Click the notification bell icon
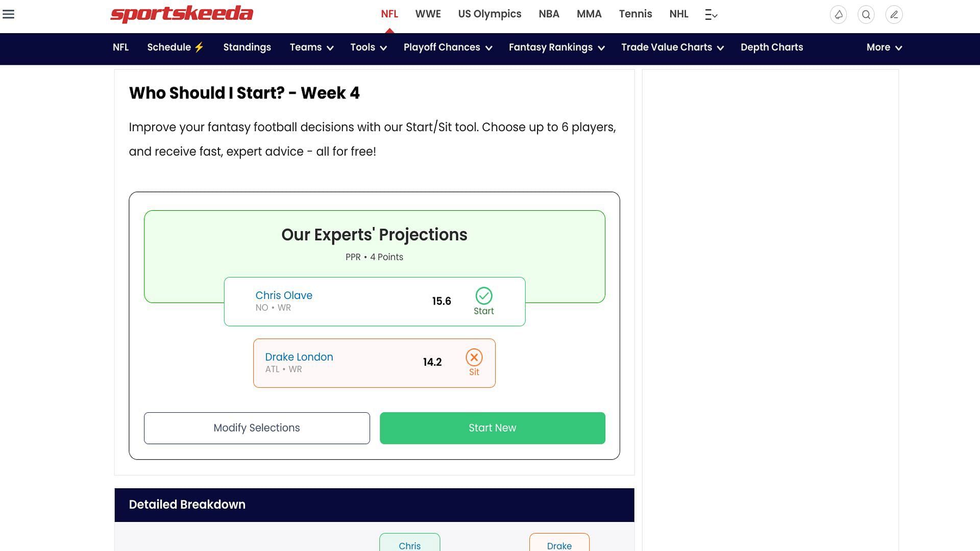980x551 pixels. tap(838, 13)
